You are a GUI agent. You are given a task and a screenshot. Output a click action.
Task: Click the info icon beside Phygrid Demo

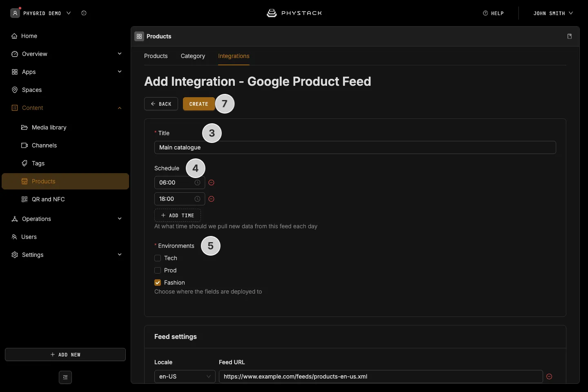(84, 13)
